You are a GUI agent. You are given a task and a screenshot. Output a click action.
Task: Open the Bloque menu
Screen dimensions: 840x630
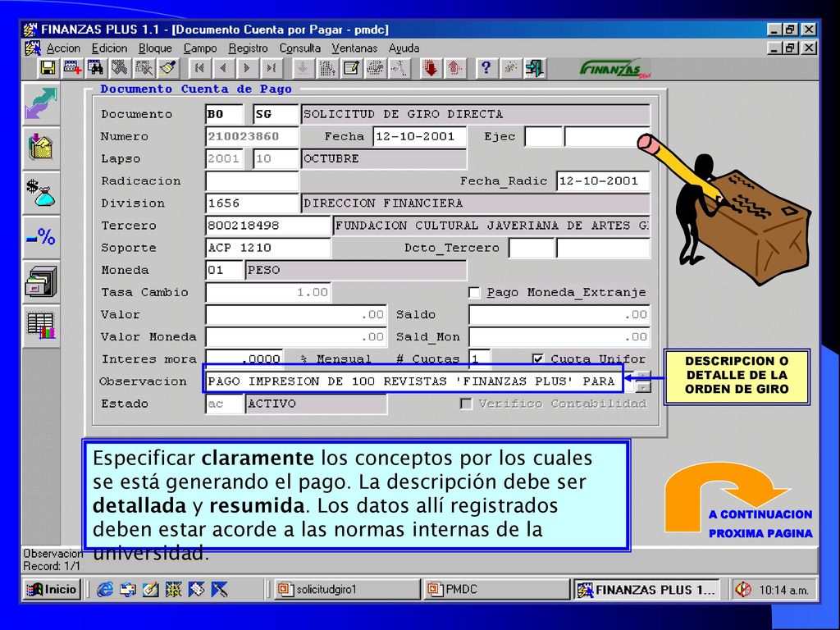coord(155,48)
